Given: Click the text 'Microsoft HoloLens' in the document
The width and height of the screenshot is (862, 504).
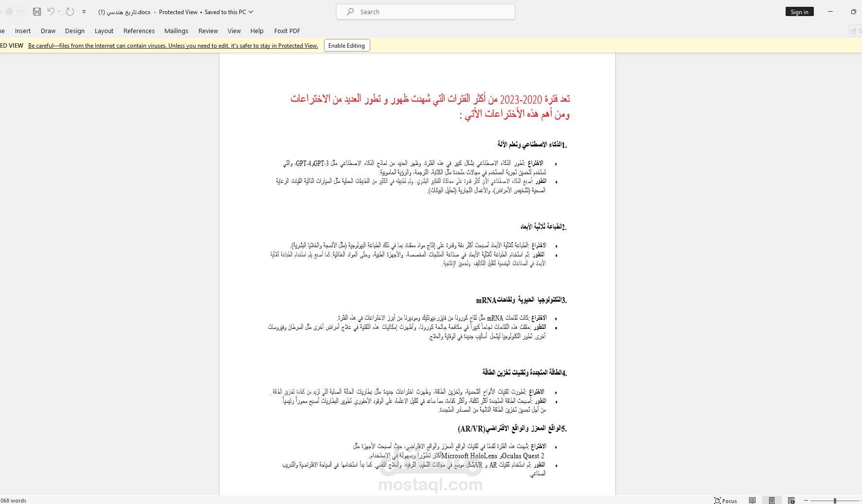Looking at the screenshot, I should 469,456.
